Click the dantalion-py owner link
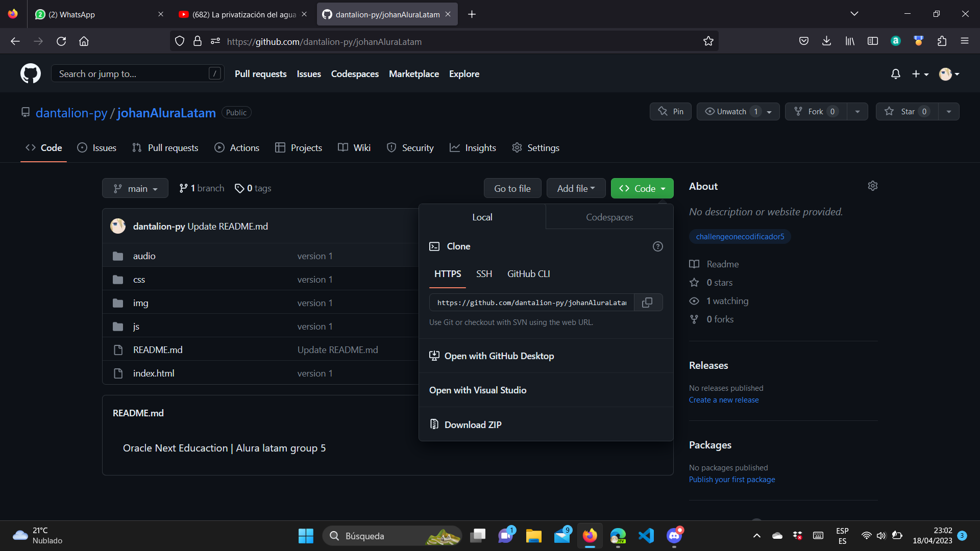The width and height of the screenshot is (980, 551). coord(71,113)
